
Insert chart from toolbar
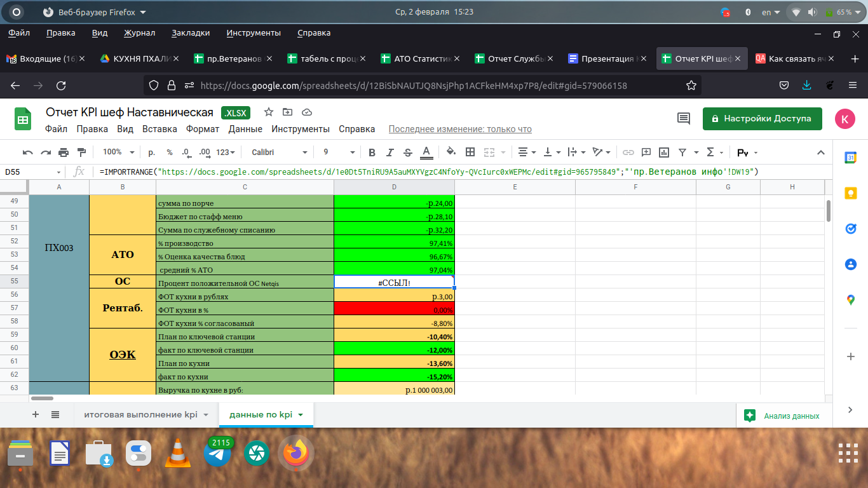pyautogui.click(x=664, y=152)
